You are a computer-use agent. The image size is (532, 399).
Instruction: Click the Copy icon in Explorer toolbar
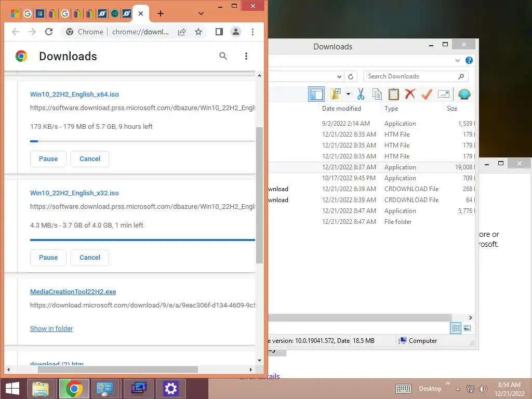pyautogui.click(x=377, y=94)
